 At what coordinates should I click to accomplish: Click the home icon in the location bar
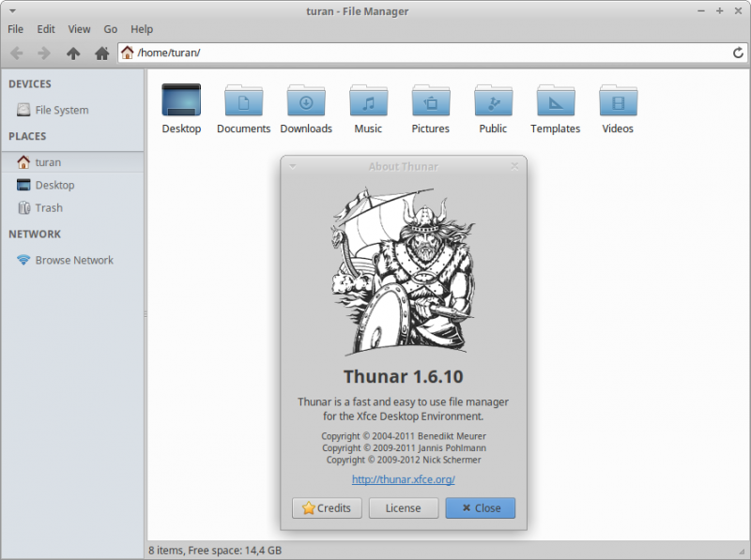(127, 53)
